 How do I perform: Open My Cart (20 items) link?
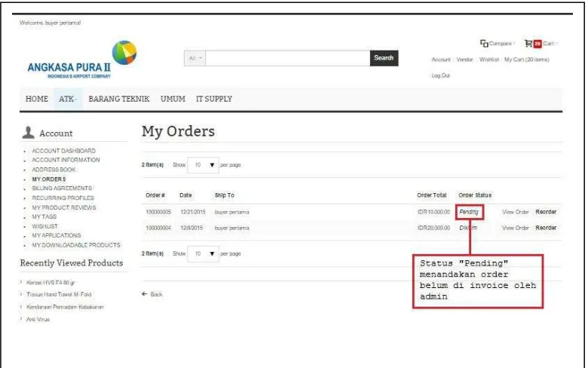[x=527, y=60]
